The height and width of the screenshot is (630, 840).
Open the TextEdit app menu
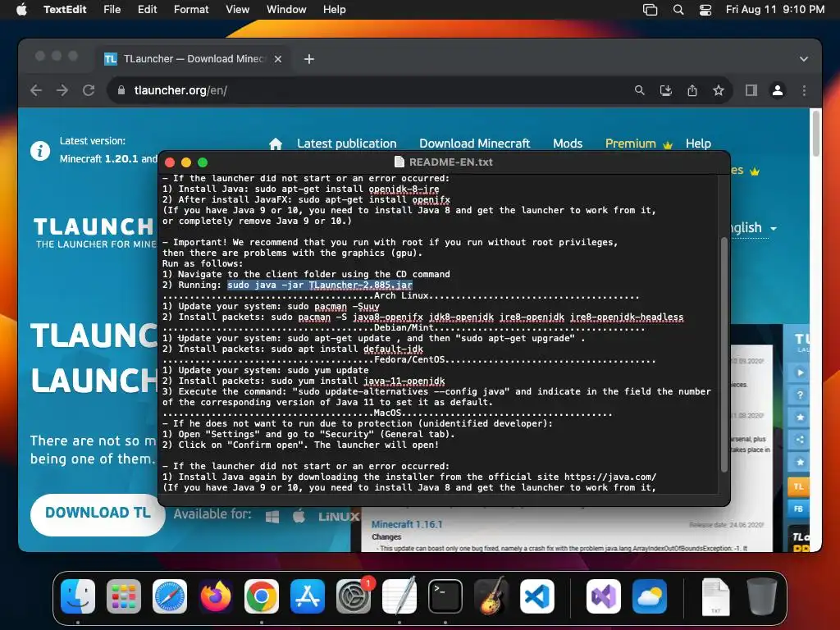pyautogui.click(x=65, y=10)
